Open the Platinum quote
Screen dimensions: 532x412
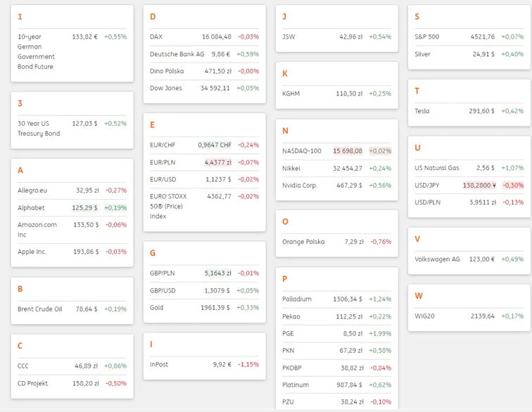336,385
